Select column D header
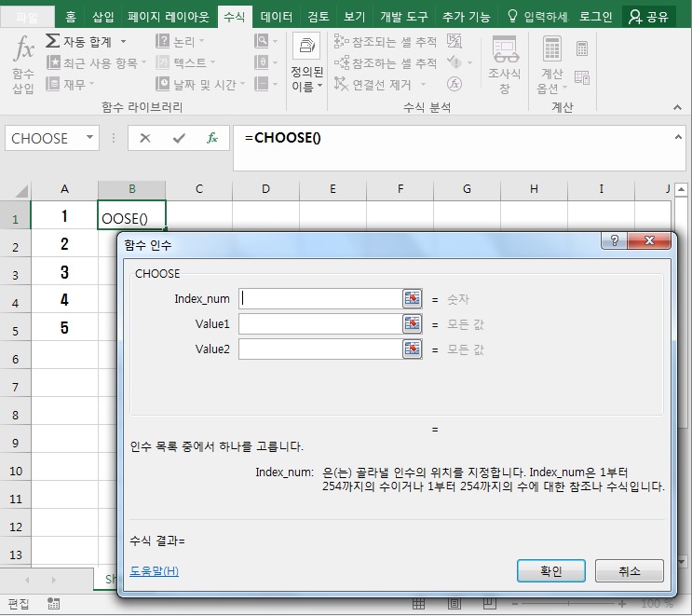Screen dimensions: 692x616 pos(265,189)
